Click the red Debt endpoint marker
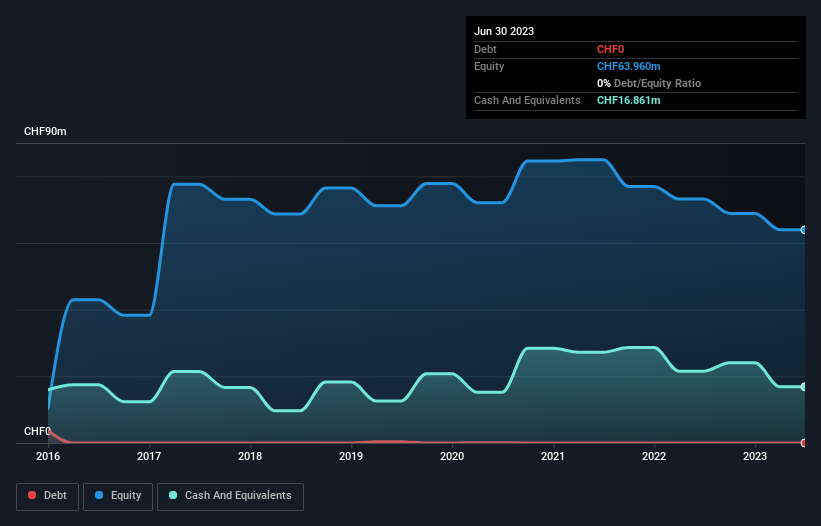This screenshot has height=526, width=821. [x=804, y=443]
